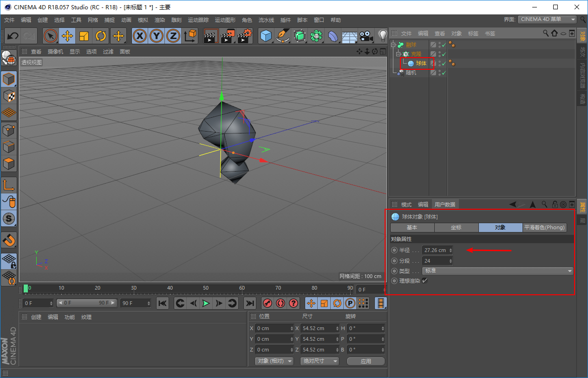Toggle the coordinate system icon
The image size is (588, 378).
pos(190,36)
